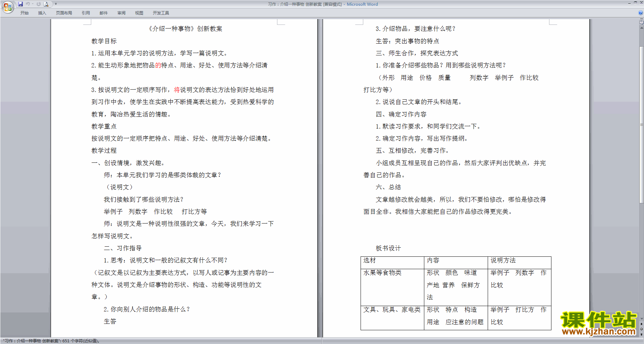Viewport: 644px width, 344px height.
Task: Click the line 生答：突出事物的特点
Action: tap(408, 41)
